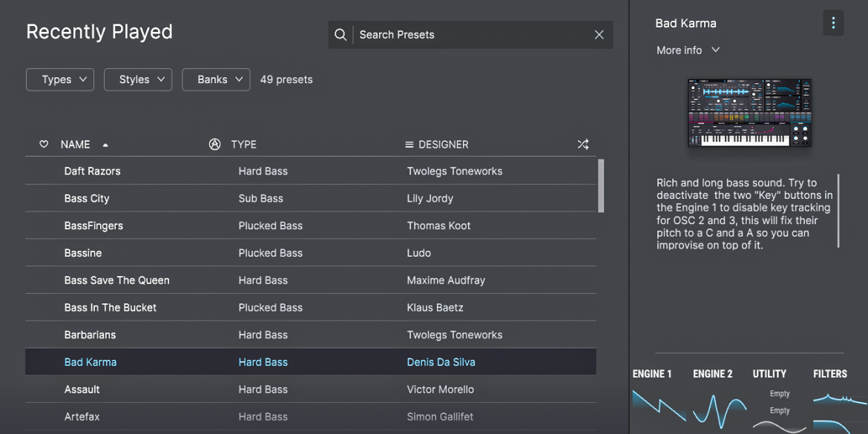
Task: Click the description text scrollbar
Action: 838,211
